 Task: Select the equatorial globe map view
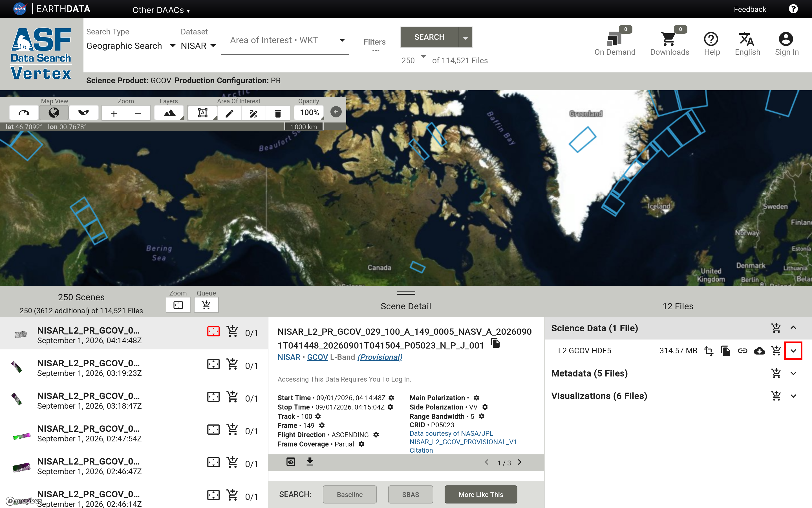click(x=54, y=113)
